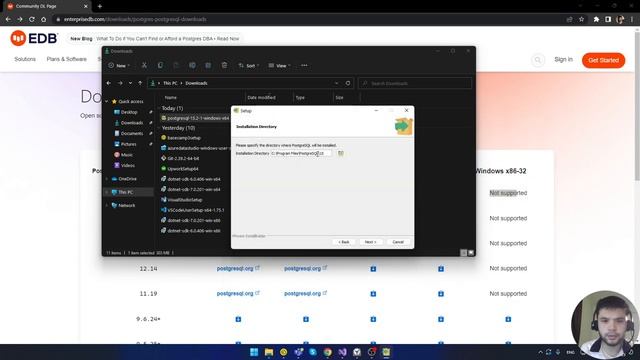Select Pictures in the navigation pane
This screenshot has width=640, height=360.
[128, 144]
